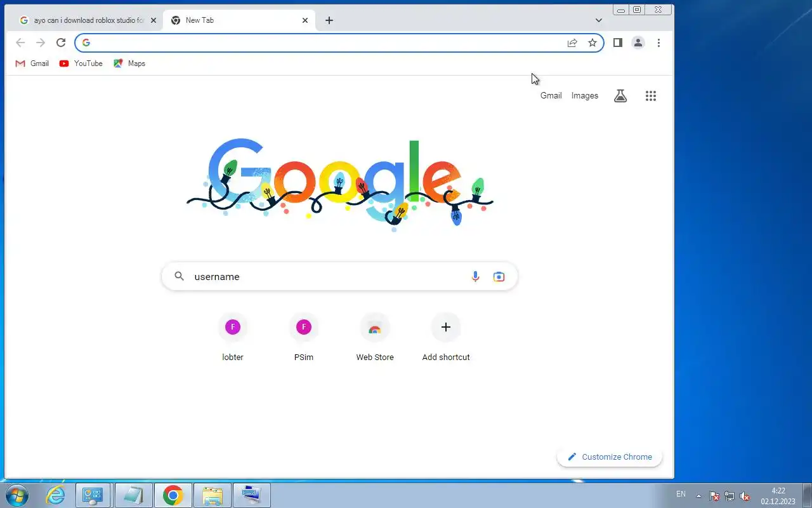Close the New Tab tab
Viewport: 812px width, 508px height.
click(x=305, y=20)
